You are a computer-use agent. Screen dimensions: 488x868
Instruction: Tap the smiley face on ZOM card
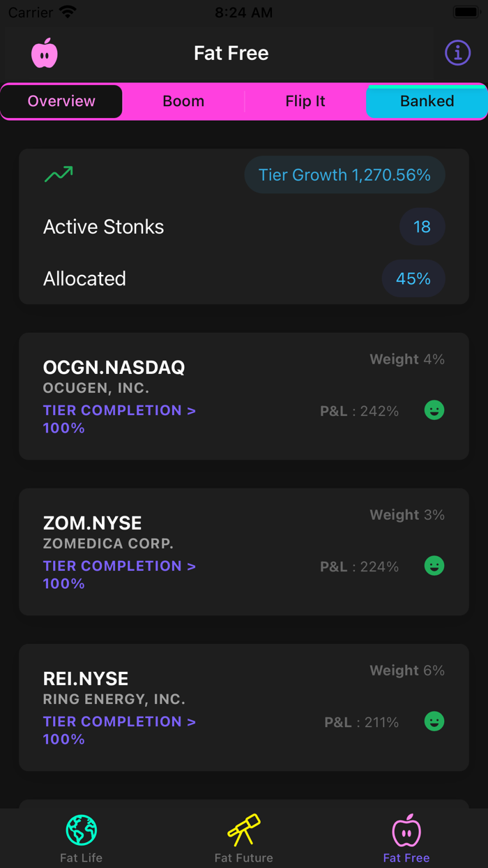pos(434,566)
